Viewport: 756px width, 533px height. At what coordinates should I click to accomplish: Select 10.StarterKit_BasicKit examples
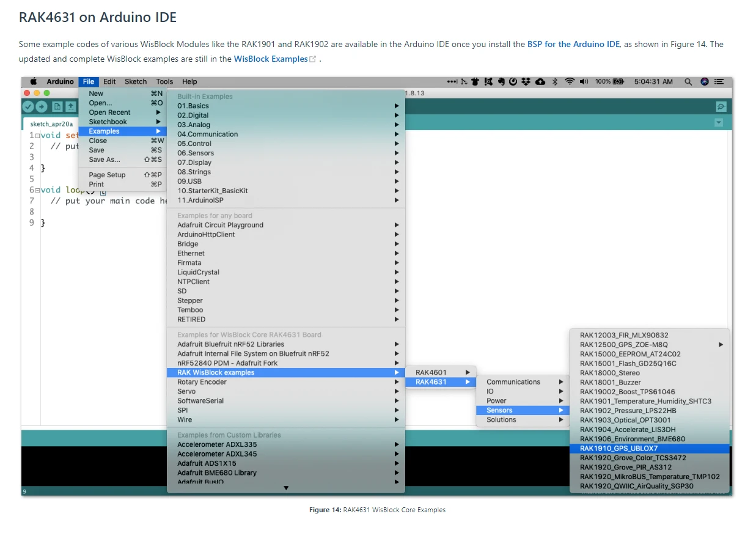pos(286,191)
